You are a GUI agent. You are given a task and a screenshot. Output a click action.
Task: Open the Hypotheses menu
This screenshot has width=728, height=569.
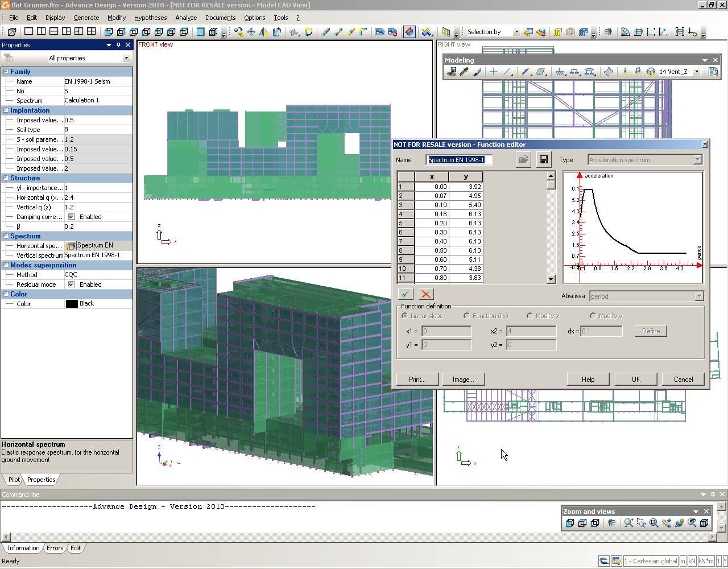(150, 18)
